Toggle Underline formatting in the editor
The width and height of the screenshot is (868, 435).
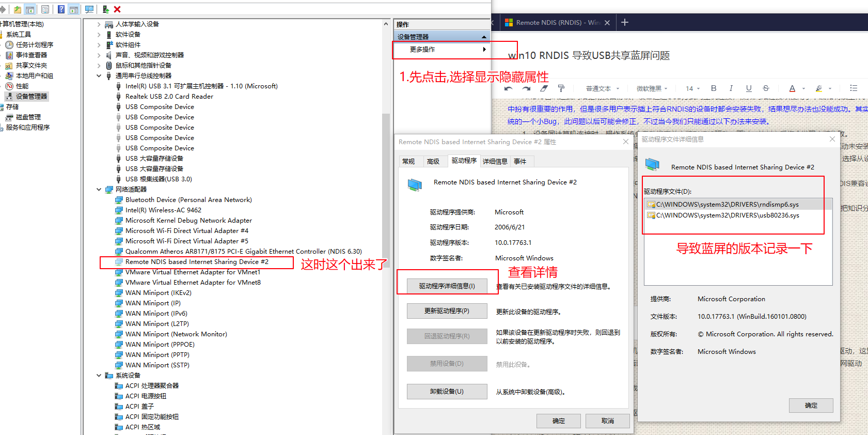tap(749, 88)
